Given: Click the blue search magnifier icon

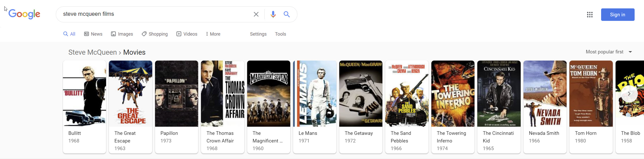Looking at the screenshot, I should pos(287,14).
